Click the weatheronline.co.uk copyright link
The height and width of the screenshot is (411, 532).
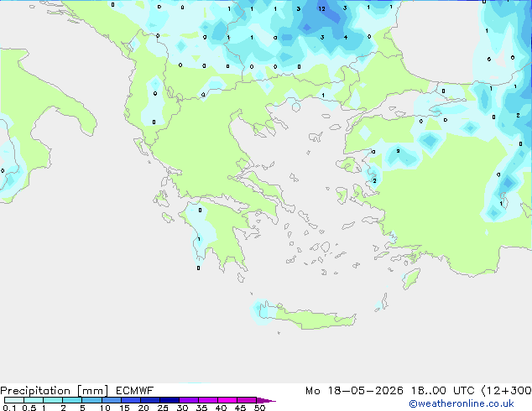[x=462, y=403]
